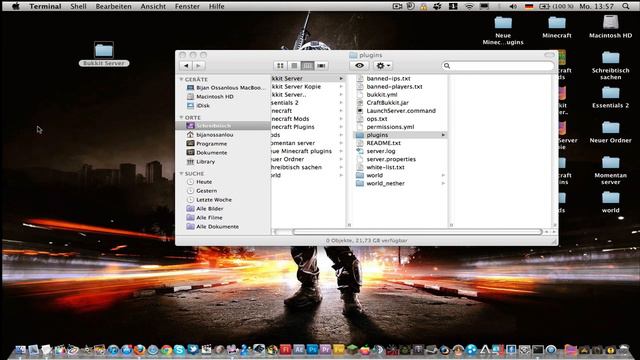Expand the world folder arrow
640x360 pixels.
pyautogui.click(x=443, y=176)
